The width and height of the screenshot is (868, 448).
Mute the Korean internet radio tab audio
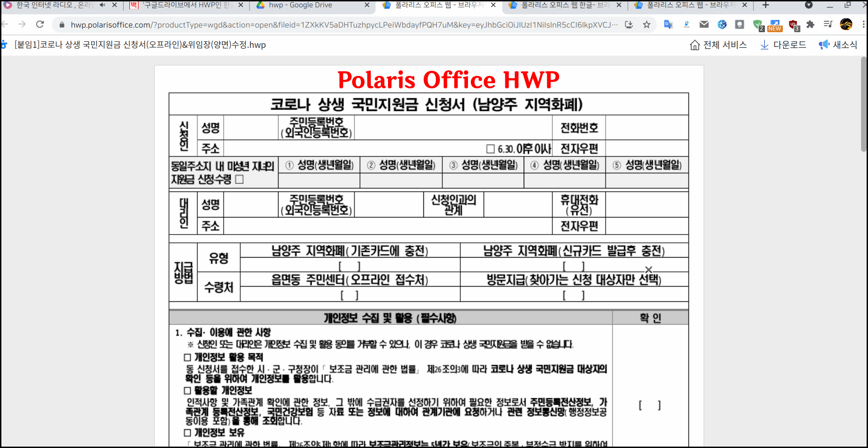click(x=102, y=5)
